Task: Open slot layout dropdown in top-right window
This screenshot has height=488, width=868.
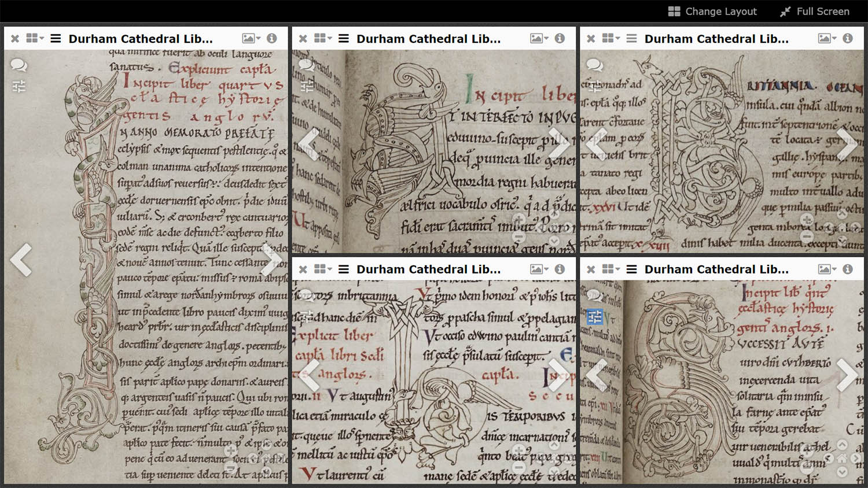Action: [611, 38]
